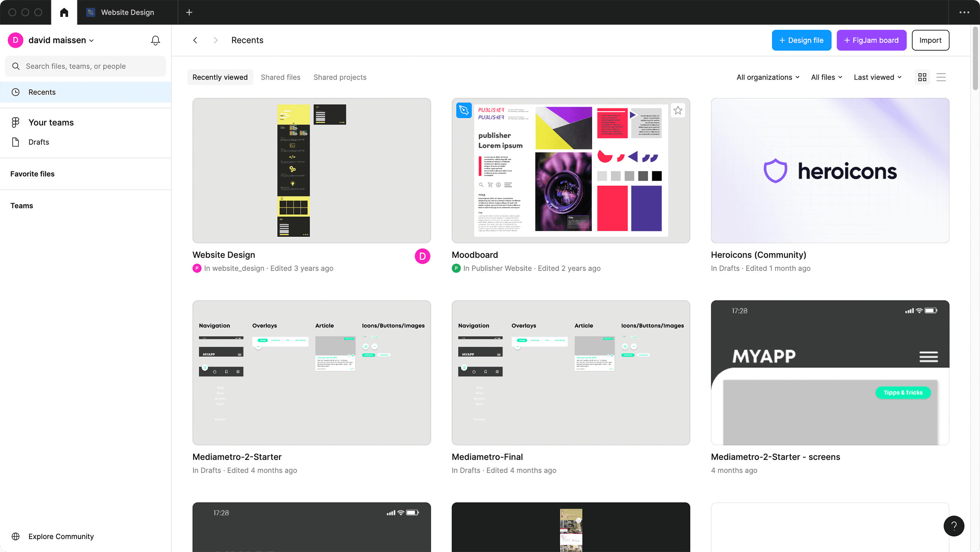Click 'In website_design · Edited 3 years ago'
Screen dimensions: 980x552
pos(269,268)
